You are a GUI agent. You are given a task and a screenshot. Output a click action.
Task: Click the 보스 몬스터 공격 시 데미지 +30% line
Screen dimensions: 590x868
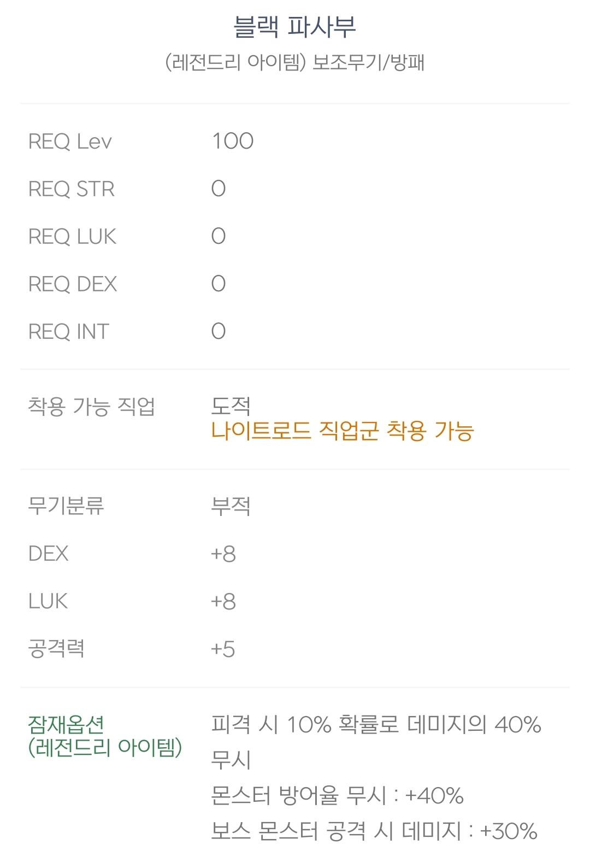[374, 831]
